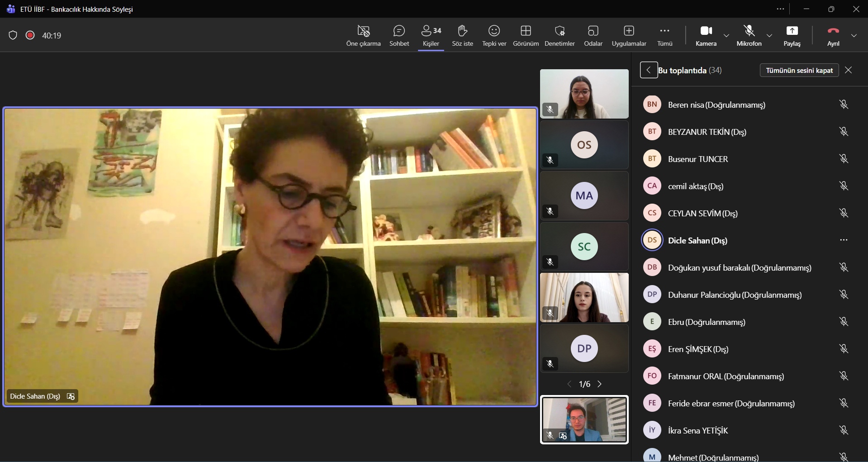The image size is (868, 462).
Task: Expand the Mikrofon options dropdown arrow
Action: pos(769,35)
